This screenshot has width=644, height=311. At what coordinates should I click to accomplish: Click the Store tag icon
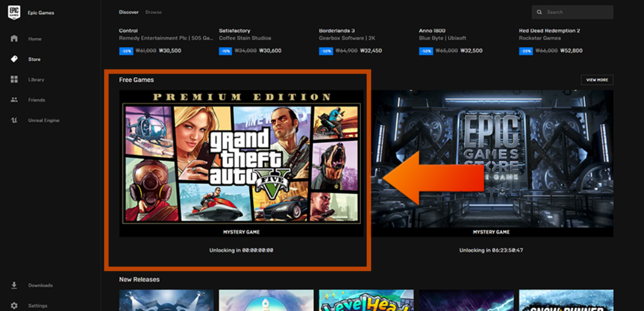point(14,59)
